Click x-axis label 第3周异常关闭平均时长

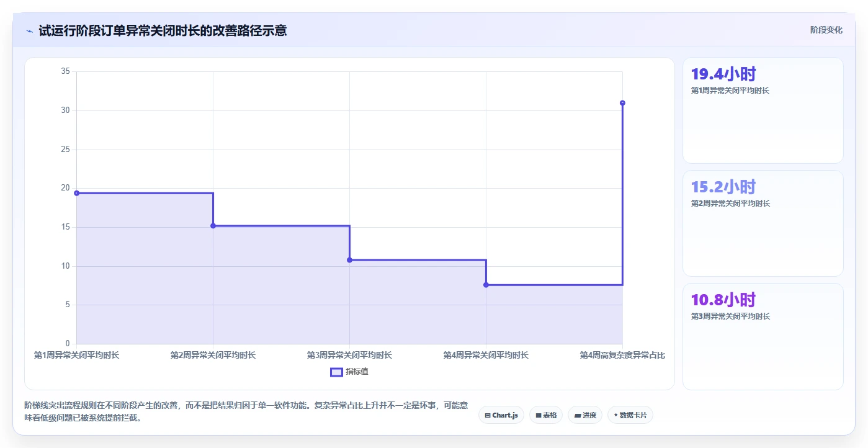click(x=349, y=356)
